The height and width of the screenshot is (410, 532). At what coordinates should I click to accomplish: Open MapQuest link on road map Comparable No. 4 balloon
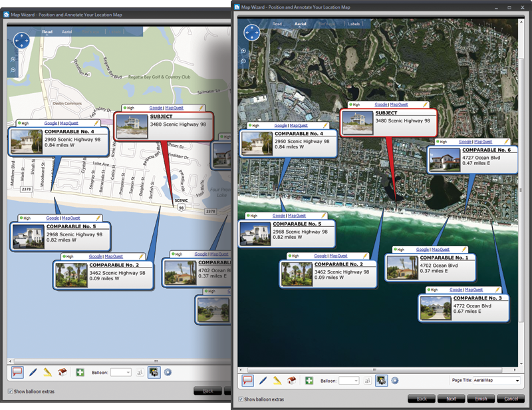69,123
